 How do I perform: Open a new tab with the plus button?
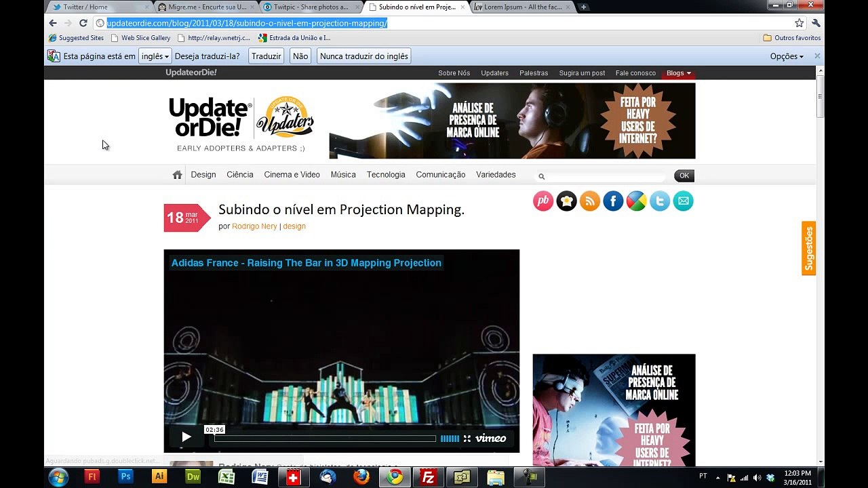pos(583,7)
